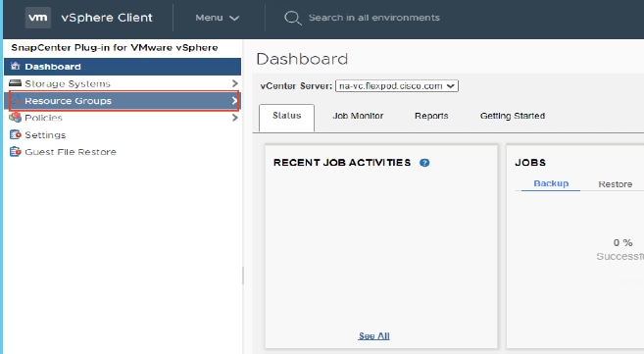
Task: Click the search magnifier icon
Action: click(292, 18)
